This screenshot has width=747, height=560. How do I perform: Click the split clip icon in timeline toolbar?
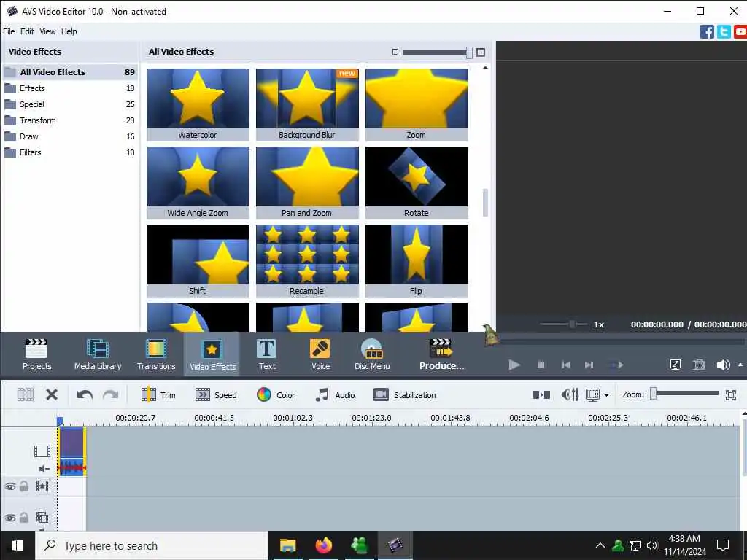pyautogui.click(x=26, y=394)
